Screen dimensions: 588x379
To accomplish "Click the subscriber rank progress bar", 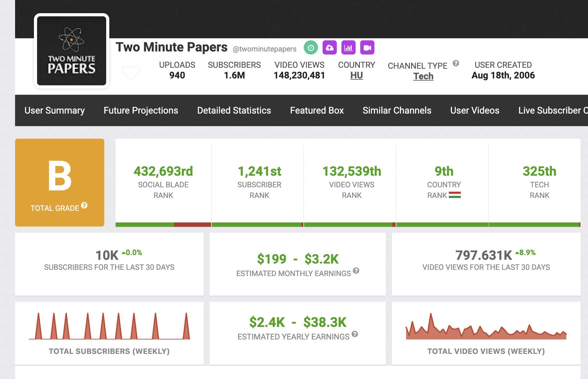I will 258,225.
